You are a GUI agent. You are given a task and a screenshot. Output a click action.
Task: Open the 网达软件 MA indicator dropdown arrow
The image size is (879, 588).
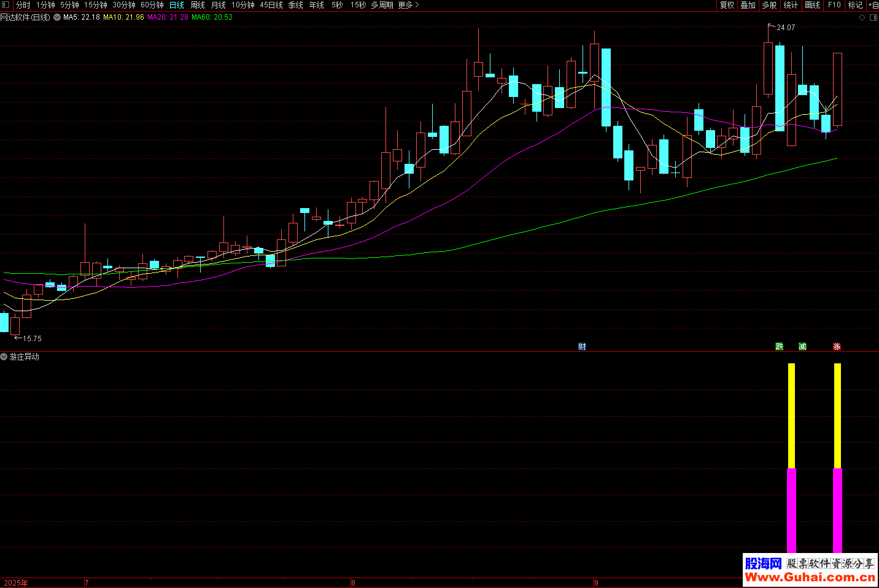point(57,17)
